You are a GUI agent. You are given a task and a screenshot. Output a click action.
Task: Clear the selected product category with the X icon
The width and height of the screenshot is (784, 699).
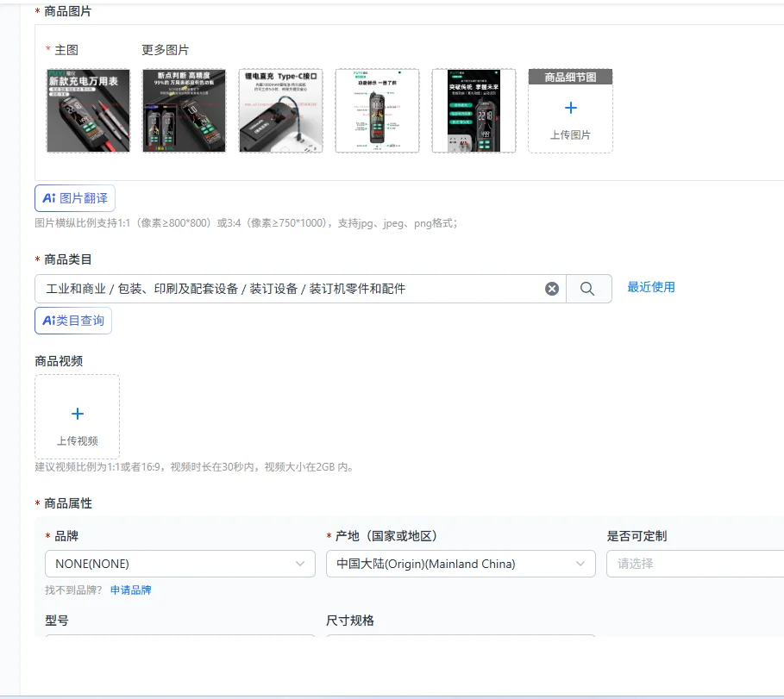point(551,288)
